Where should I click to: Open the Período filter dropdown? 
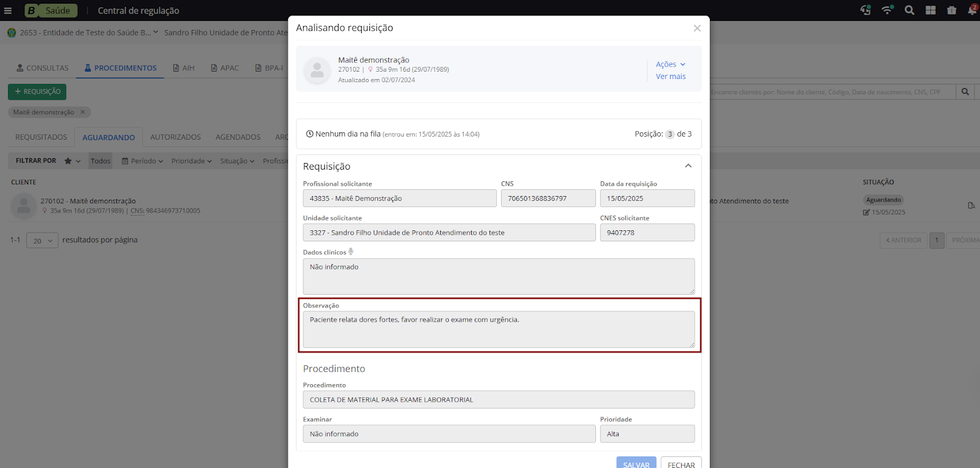click(x=143, y=161)
